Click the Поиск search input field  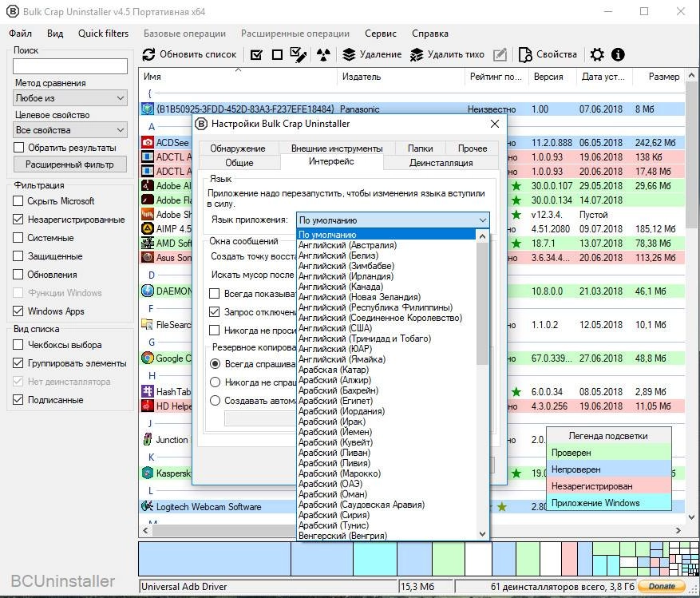(x=70, y=66)
